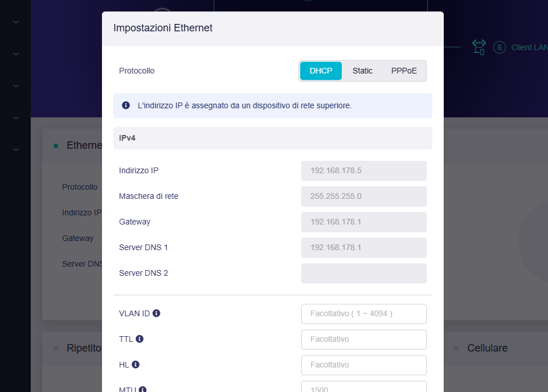Expand the fifth sidebar chevron
This screenshot has height=392, width=548.
pos(16,149)
